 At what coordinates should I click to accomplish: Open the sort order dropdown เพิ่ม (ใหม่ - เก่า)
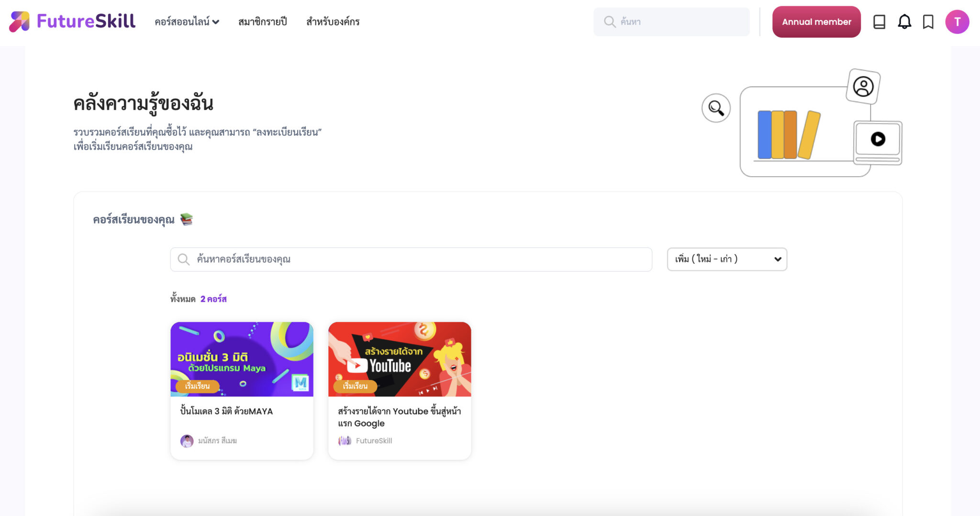(727, 259)
